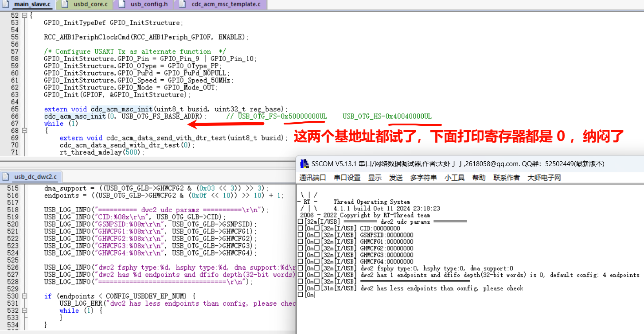
Task: Click file icon on cdc_acm_msc_template.c tab
Action: pyautogui.click(x=183, y=4)
